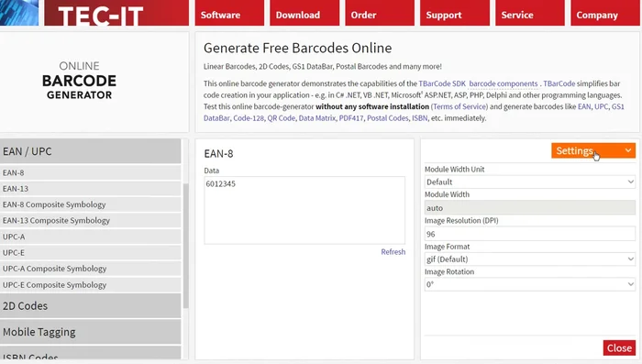Choose EAN-13 Composite Symbology

pos(91,220)
